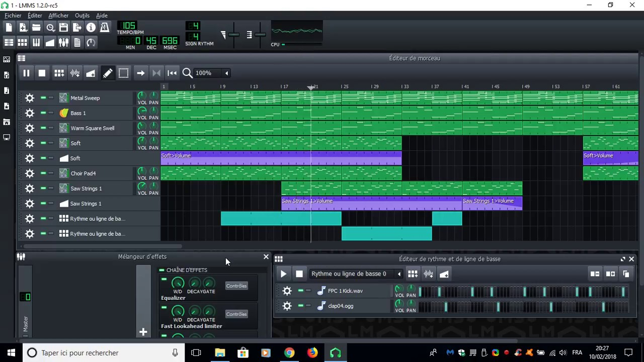
Task: Click the Metal Sweep instrument name button
Action: pyautogui.click(x=95, y=98)
